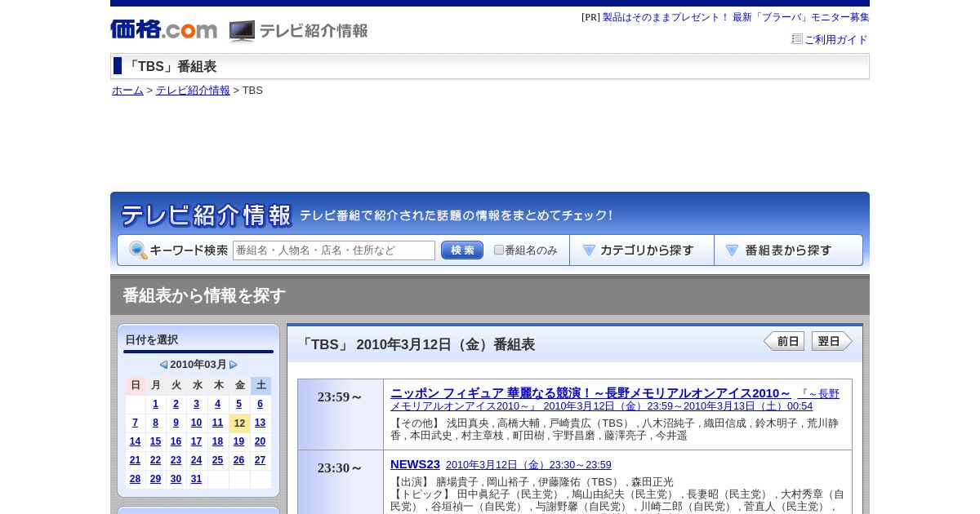Viewport: 980px width, 514px height.
Task: Select March 28 in calendar
Action: pos(135,479)
